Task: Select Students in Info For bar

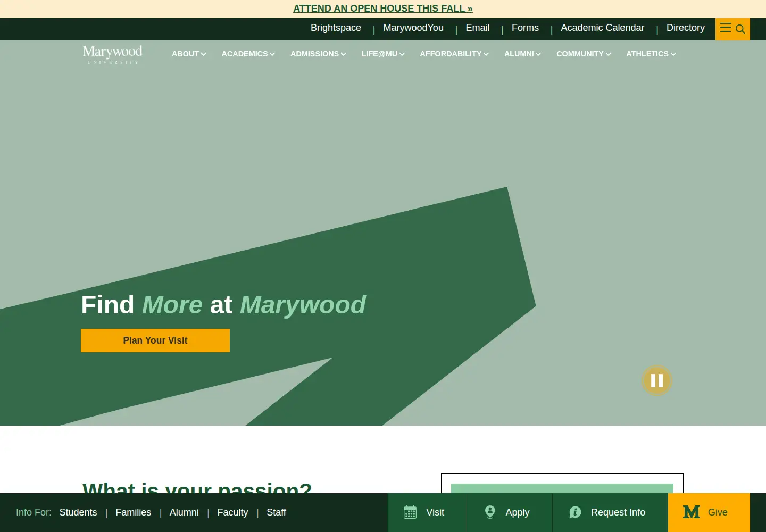Action: pyautogui.click(x=78, y=512)
